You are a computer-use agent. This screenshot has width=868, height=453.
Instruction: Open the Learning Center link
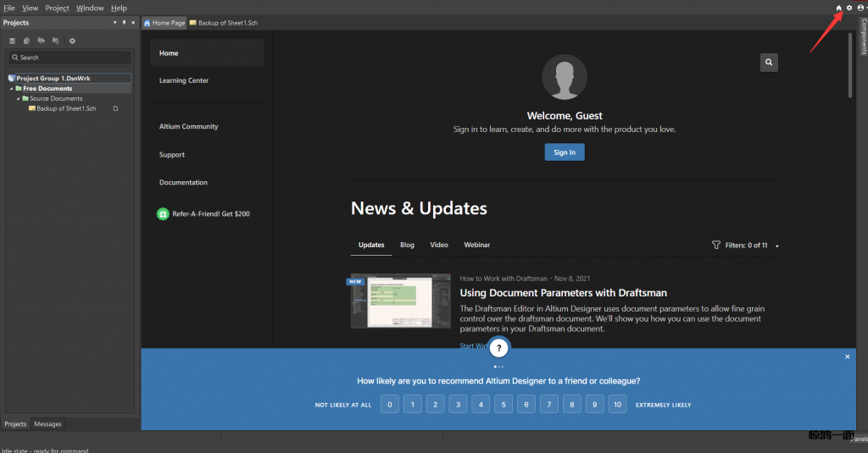[184, 80]
